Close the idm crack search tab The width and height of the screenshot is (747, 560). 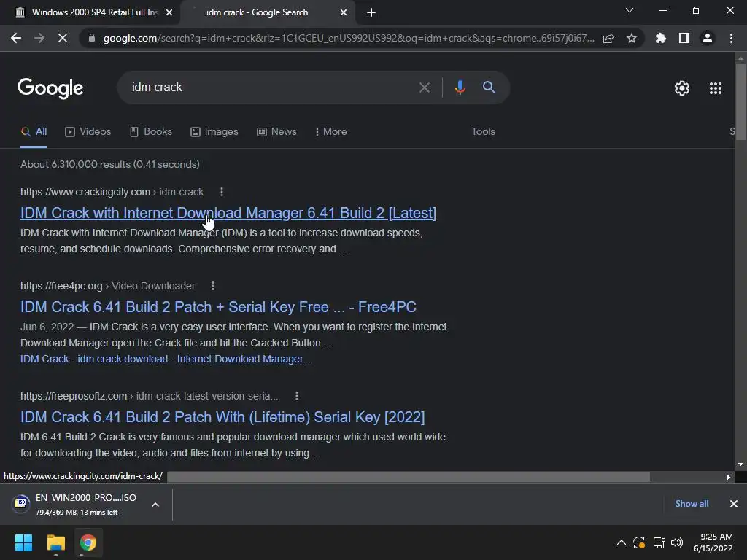pos(344,12)
